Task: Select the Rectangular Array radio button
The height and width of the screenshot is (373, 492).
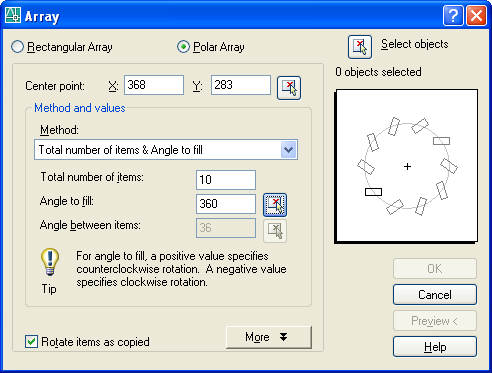Action: (17, 47)
